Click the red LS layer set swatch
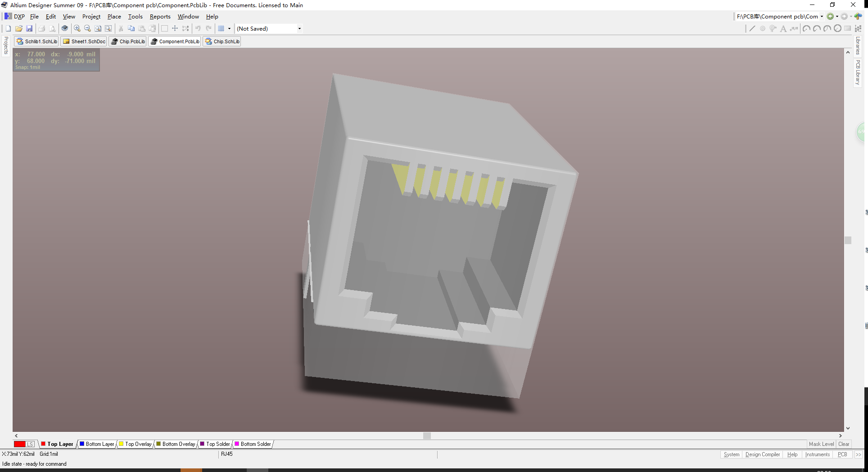Viewport: 868px width, 472px height. point(24,444)
